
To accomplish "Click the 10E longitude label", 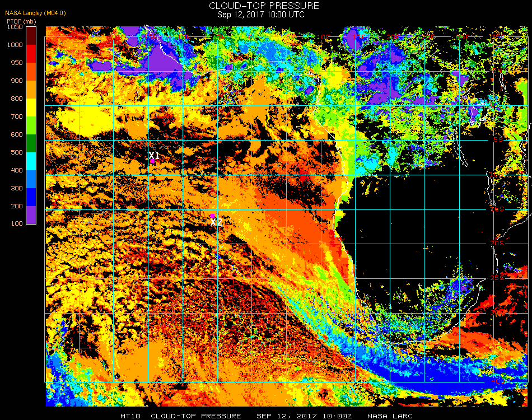I will 323,36.
